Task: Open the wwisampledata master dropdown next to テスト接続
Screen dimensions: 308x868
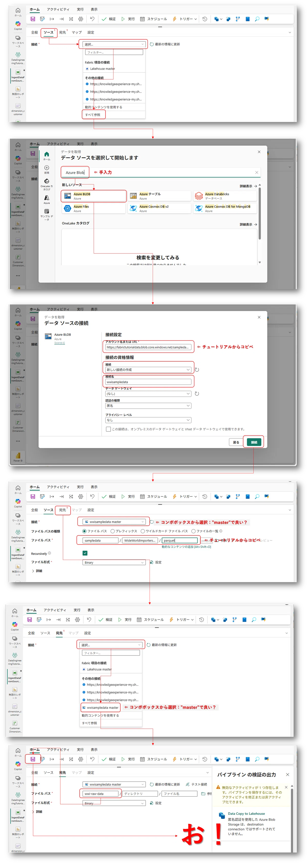Action: [x=114, y=784]
